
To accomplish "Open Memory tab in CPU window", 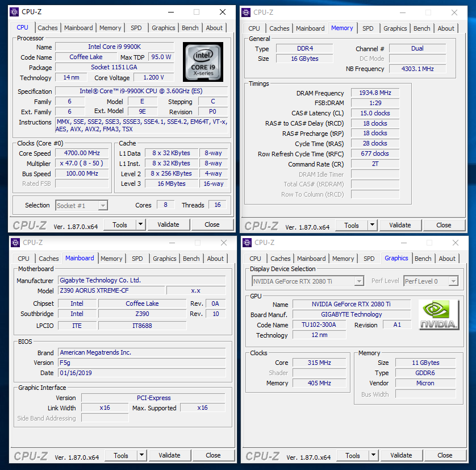I will tap(110, 28).
